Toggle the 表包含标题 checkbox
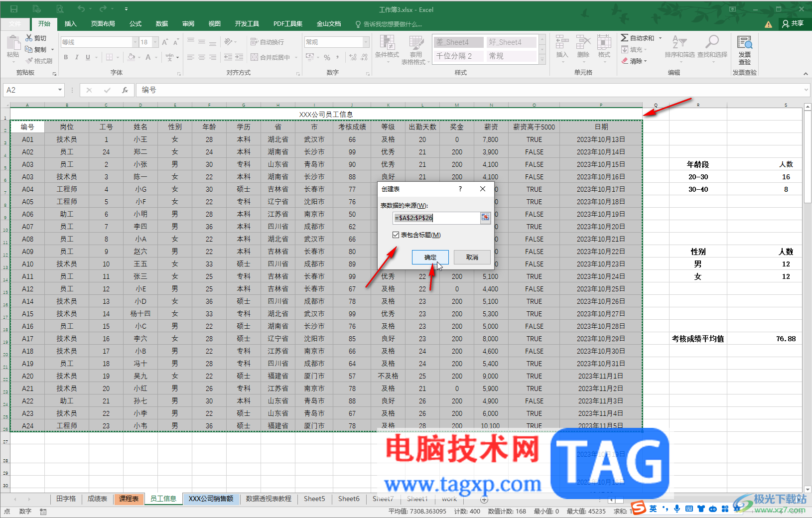 pyautogui.click(x=396, y=235)
